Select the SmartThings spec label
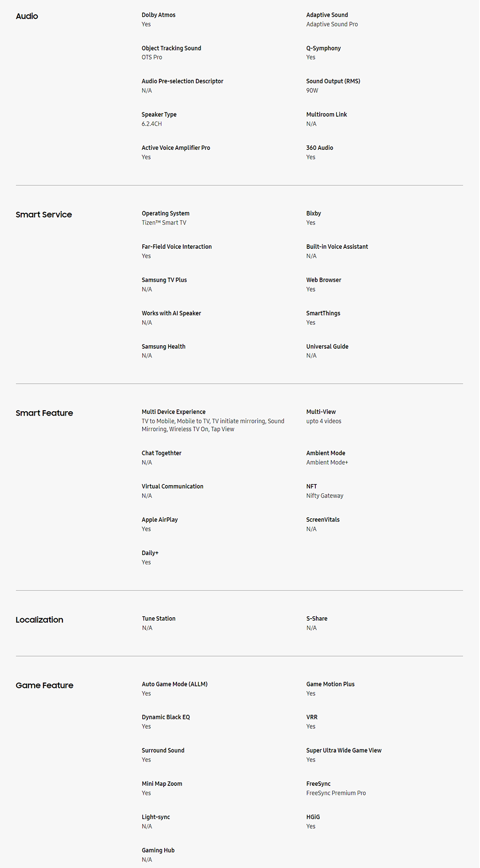 (323, 313)
